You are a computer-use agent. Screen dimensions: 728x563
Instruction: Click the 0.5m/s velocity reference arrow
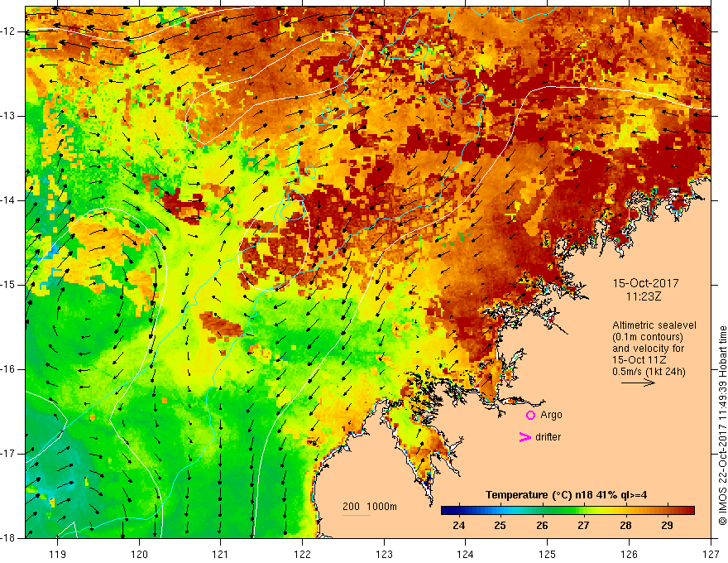pos(639,383)
